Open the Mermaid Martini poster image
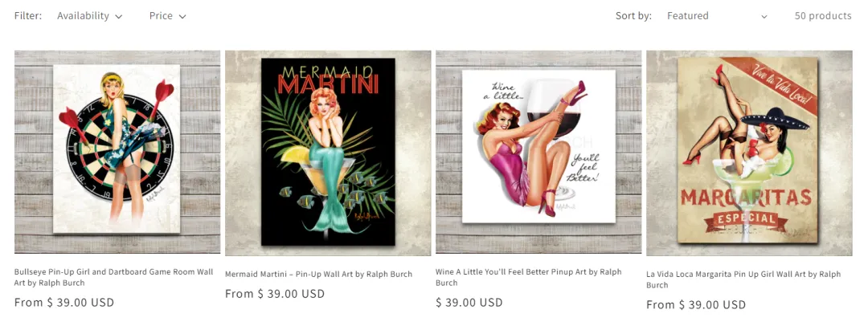Screen dimensions: 868x326 click(x=328, y=153)
